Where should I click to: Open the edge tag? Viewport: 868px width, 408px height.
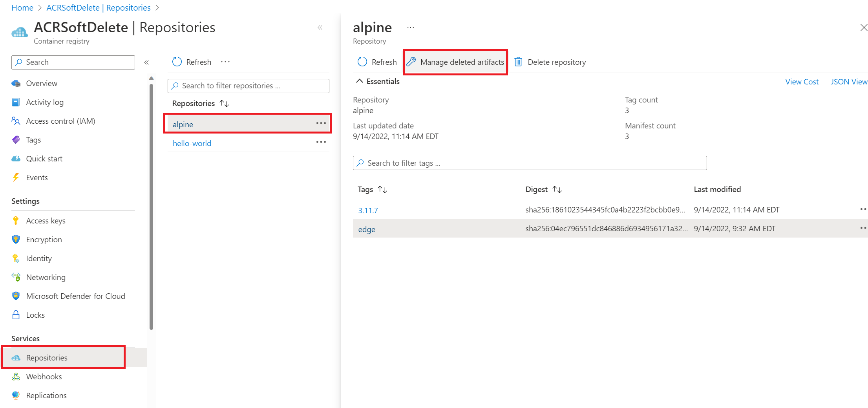[x=367, y=229]
